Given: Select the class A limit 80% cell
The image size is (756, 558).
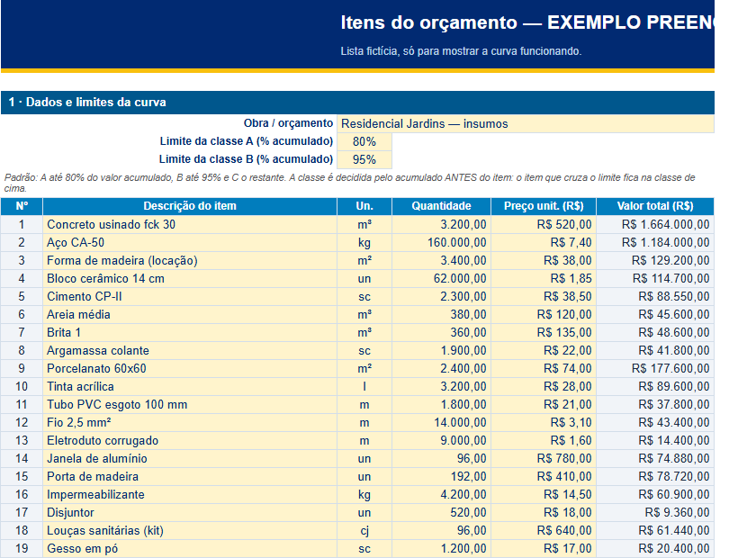Looking at the screenshot, I should pyautogui.click(x=364, y=142).
